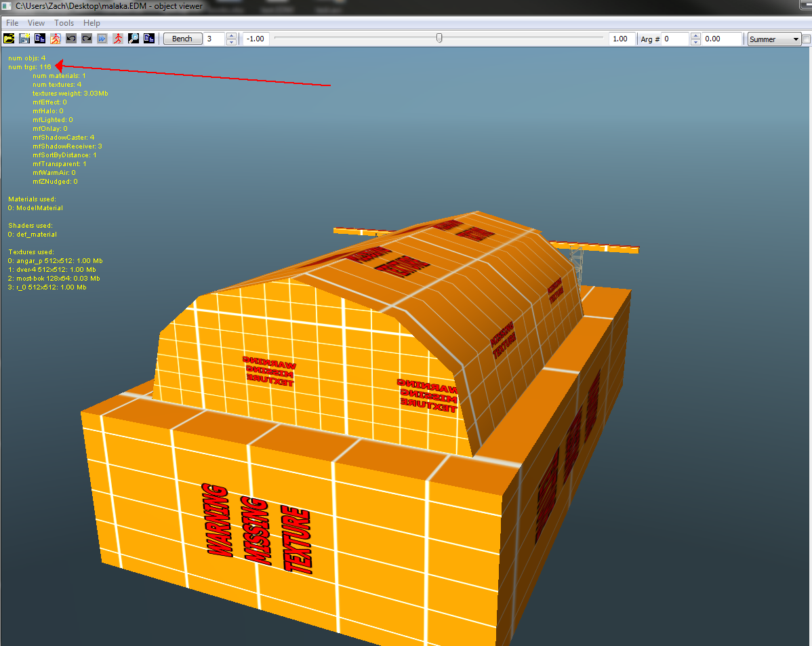Decrease the Arg # stepper value
The image size is (812, 646).
695,42
